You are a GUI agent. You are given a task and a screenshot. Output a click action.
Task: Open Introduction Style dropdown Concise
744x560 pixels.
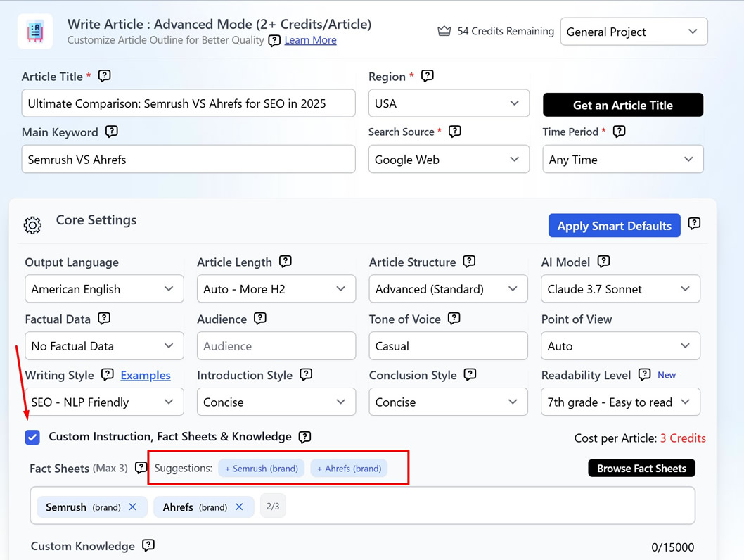[276, 402]
